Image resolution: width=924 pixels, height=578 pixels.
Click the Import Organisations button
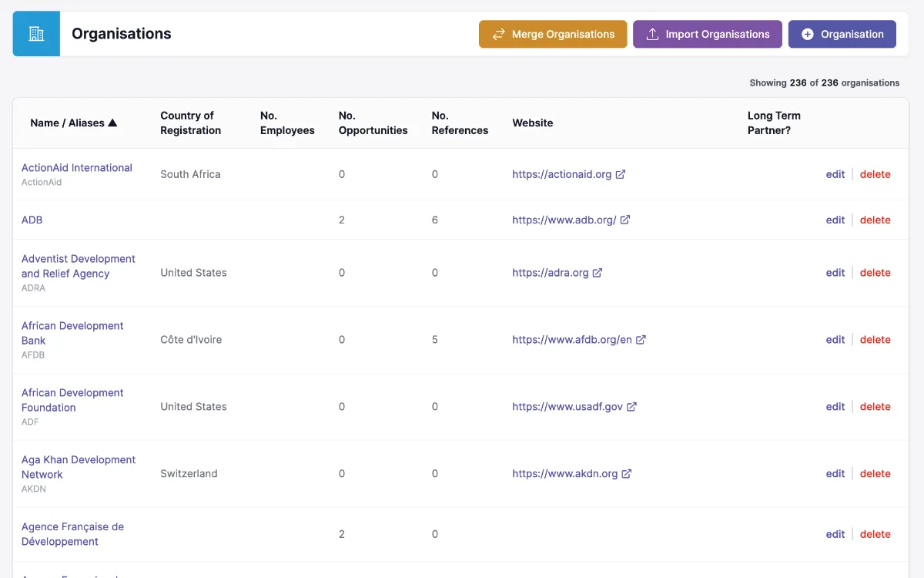(x=708, y=34)
